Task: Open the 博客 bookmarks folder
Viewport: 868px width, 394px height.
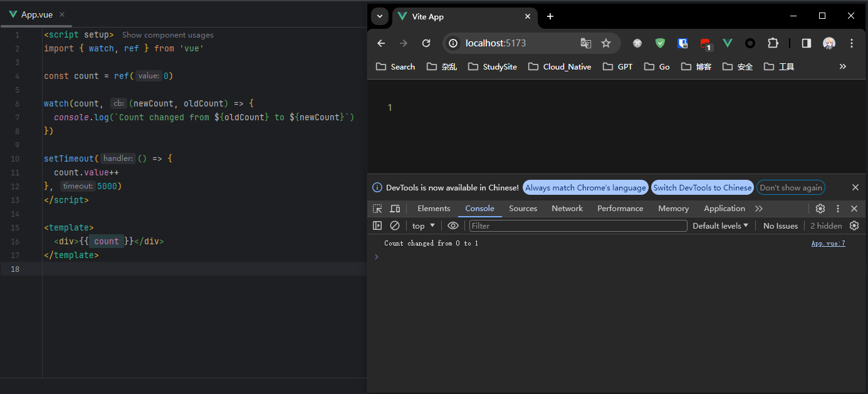Action: pos(696,66)
